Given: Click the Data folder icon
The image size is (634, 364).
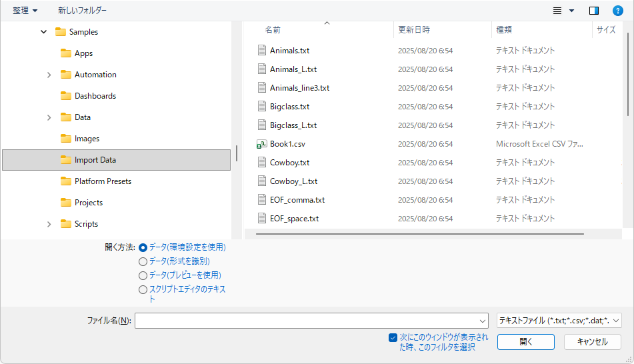Looking at the screenshot, I should 66,117.
